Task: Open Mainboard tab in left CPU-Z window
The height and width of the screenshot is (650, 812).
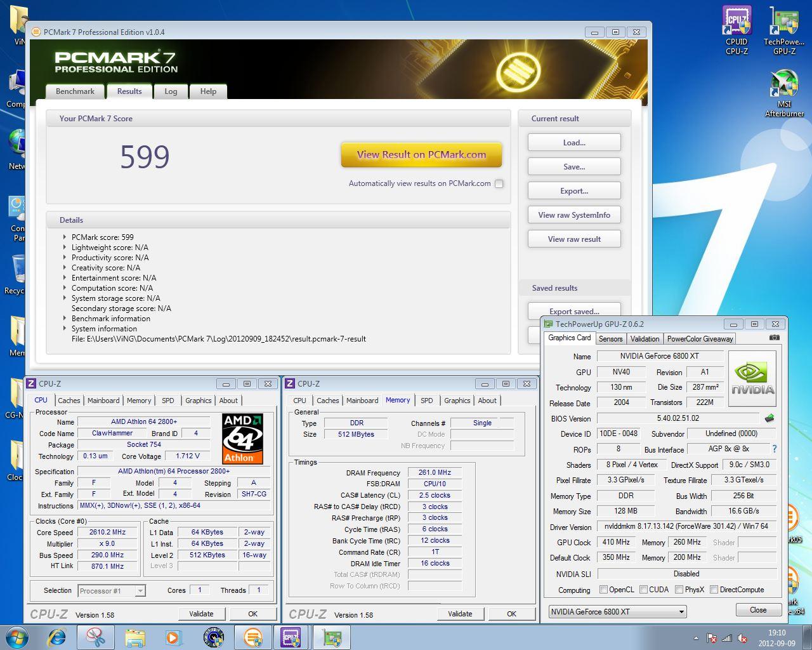Action: 103,401
